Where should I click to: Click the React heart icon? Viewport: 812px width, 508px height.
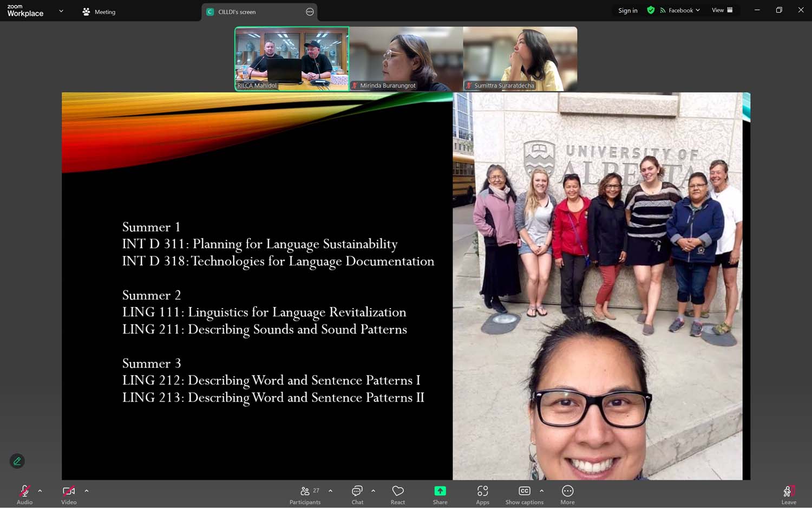point(398,494)
